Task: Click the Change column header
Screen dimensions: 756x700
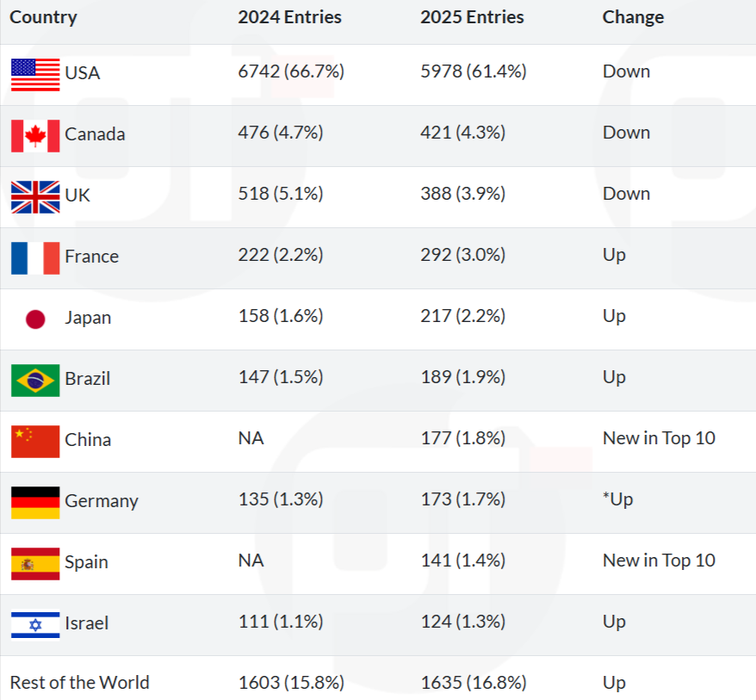Action: click(x=633, y=17)
